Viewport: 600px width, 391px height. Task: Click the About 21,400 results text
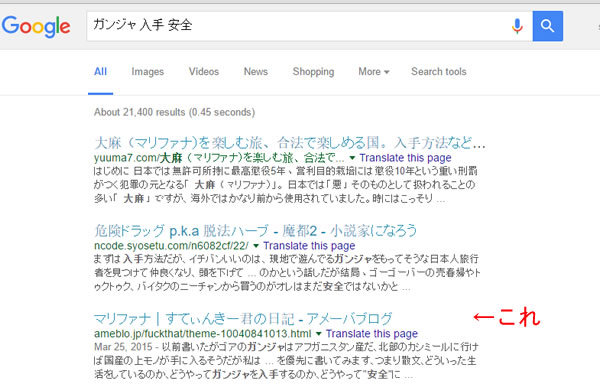click(x=174, y=112)
